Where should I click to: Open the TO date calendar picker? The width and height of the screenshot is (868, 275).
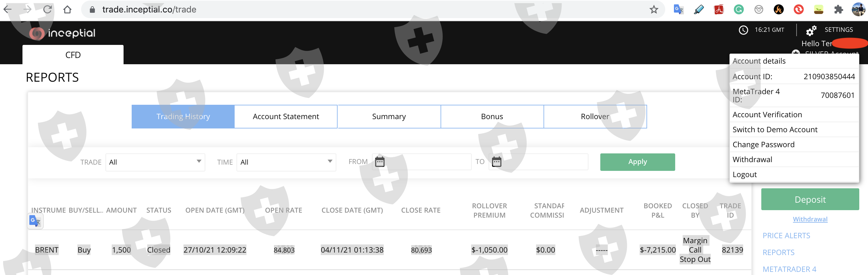click(496, 162)
